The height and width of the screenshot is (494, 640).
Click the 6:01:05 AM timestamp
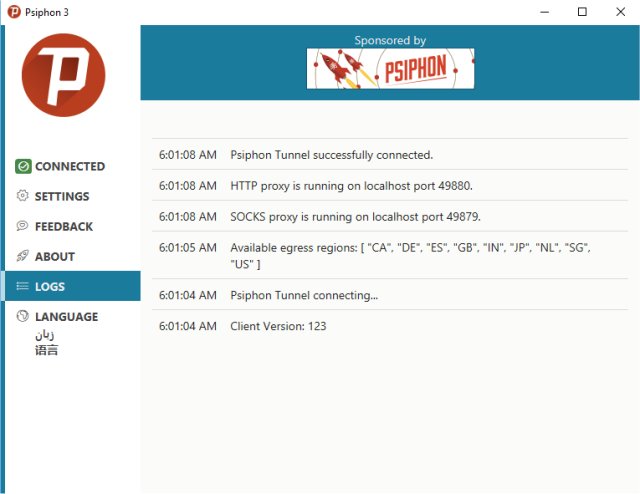(x=188, y=247)
